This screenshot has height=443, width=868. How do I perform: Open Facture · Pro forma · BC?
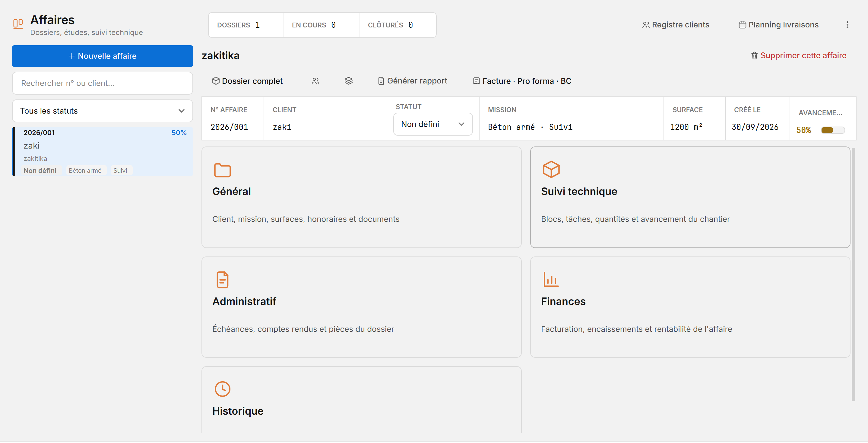[522, 81]
